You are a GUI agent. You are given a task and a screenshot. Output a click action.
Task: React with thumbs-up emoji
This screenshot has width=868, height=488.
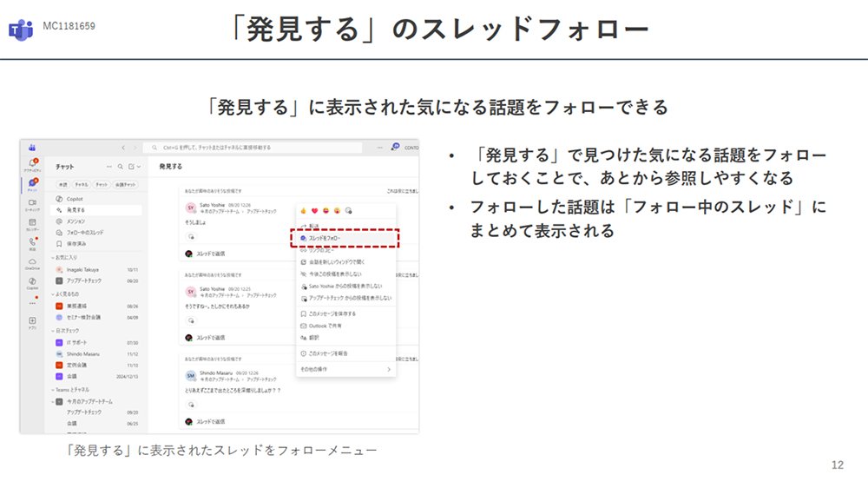coord(303,210)
